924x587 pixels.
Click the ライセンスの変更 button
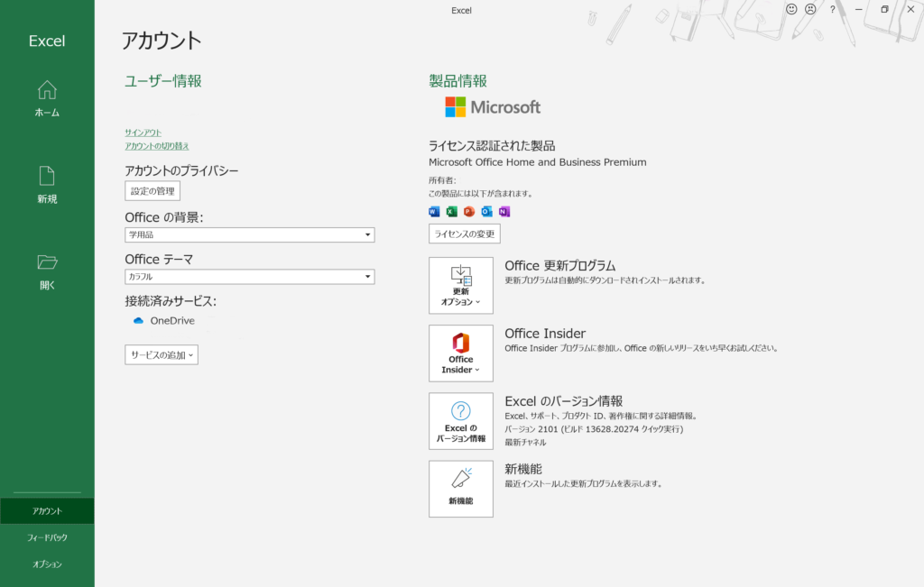465,234
